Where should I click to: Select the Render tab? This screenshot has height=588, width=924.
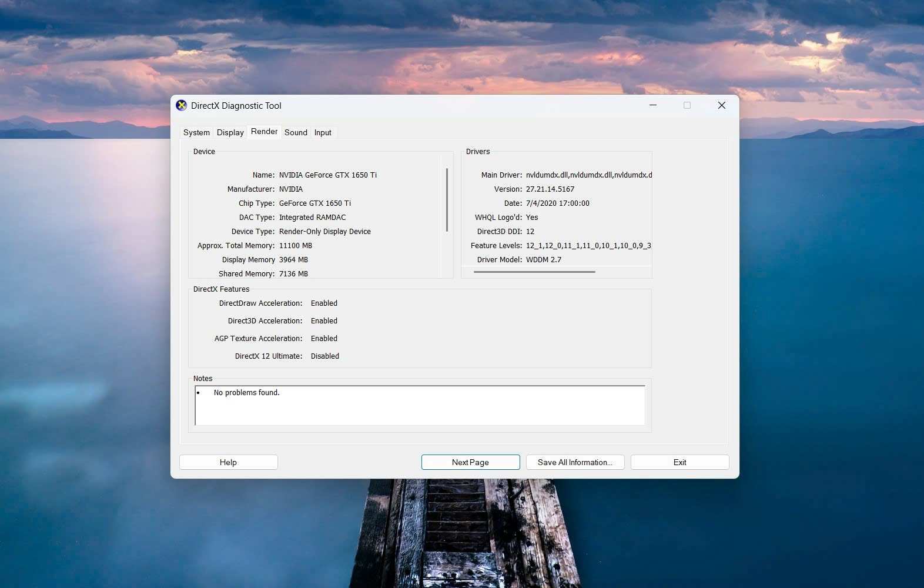click(264, 132)
